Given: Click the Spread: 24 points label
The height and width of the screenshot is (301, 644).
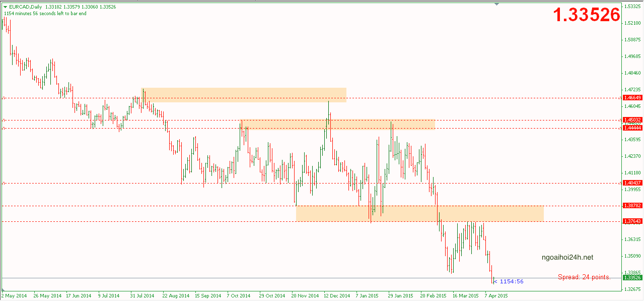Looking at the screenshot, I should coord(584,277).
